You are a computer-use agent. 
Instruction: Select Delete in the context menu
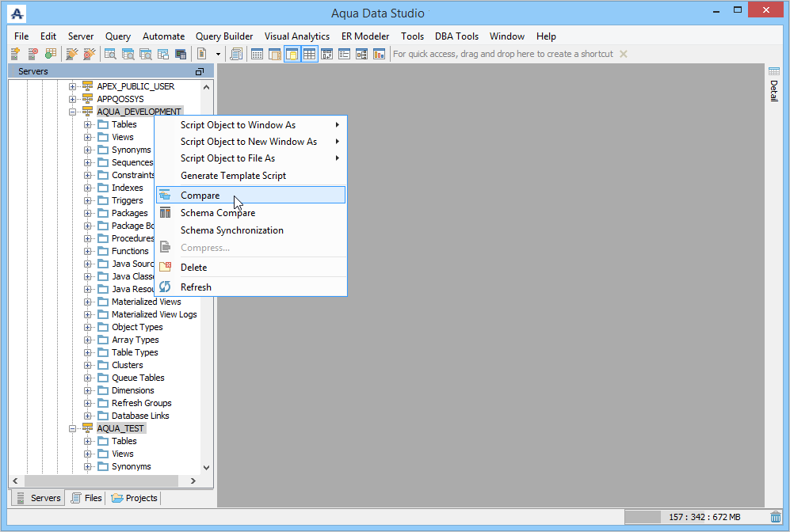click(x=250, y=268)
